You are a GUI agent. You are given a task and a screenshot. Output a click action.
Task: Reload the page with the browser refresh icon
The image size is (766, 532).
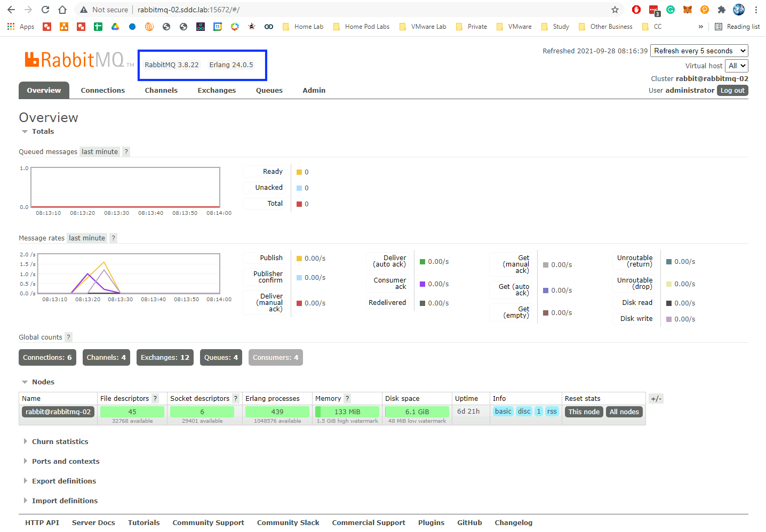tap(45, 10)
